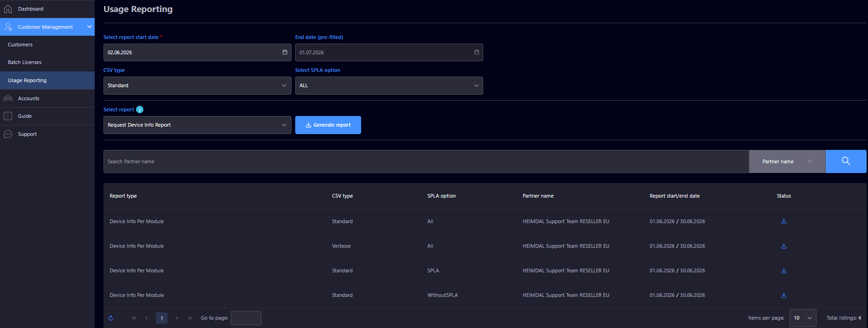Open Customers submenu item
The image size is (868, 328).
coord(47,45)
